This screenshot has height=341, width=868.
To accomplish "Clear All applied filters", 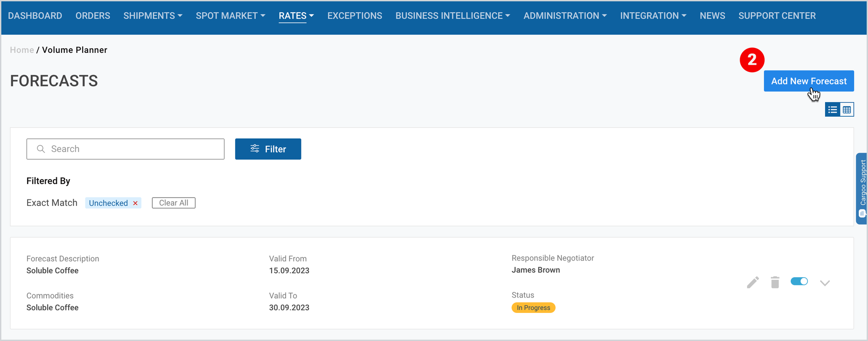I will click(174, 203).
